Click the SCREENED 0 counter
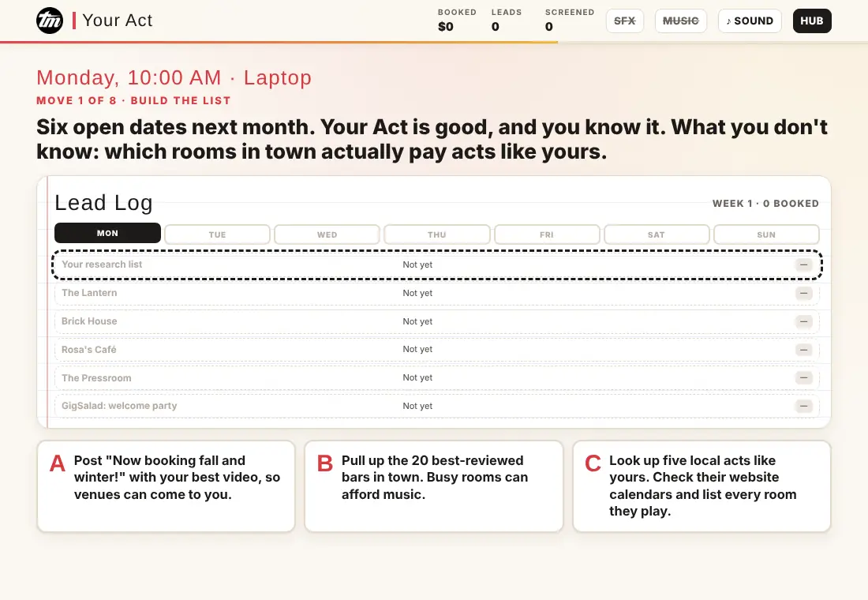Viewport: 868px width, 600px height. [x=569, y=21]
